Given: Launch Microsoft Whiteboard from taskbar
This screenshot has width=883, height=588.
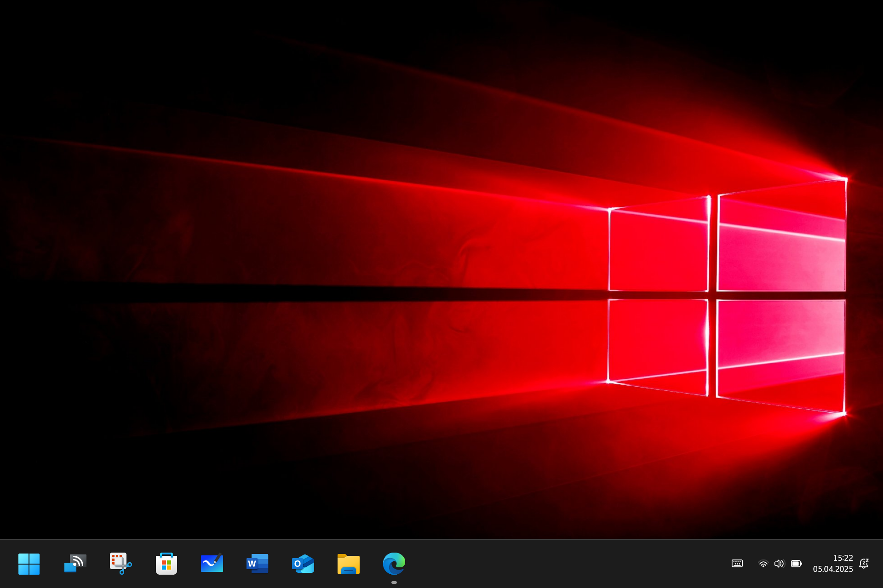Looking at the screenshot, I should pos(212,564).
